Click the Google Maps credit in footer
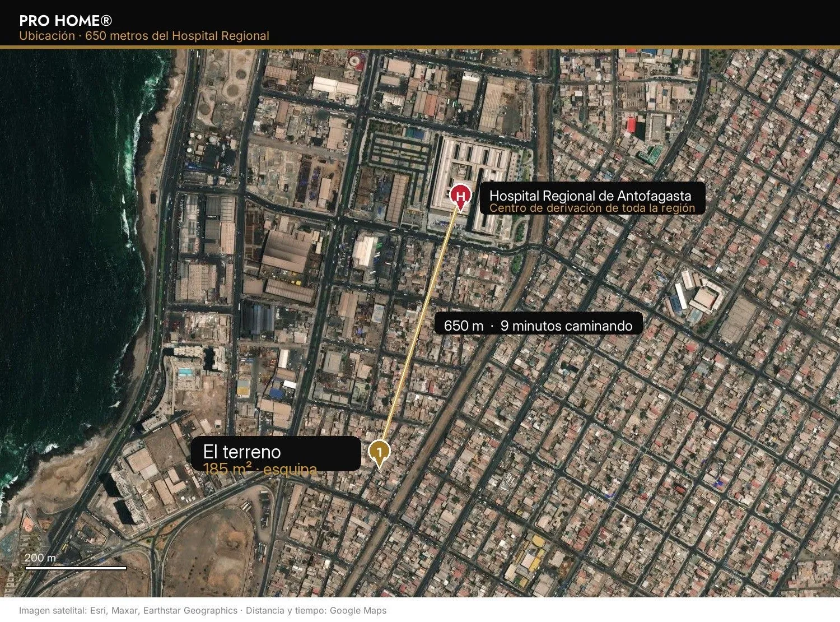Screen dimensions: 840x622 tap(358, 610)
